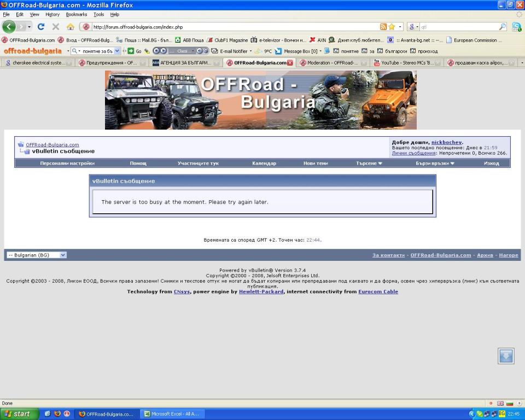Open the File menu

(x=6, y=14)
